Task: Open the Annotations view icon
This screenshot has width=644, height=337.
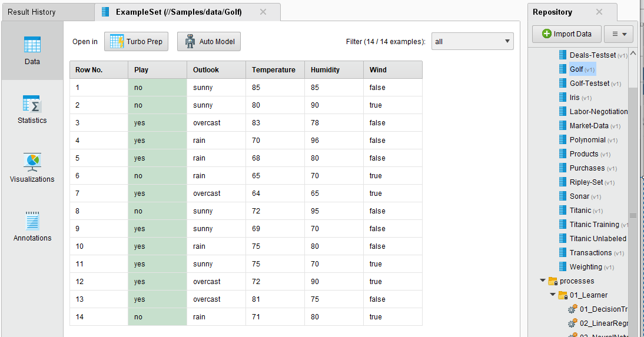Action: [x=32, y=222]
